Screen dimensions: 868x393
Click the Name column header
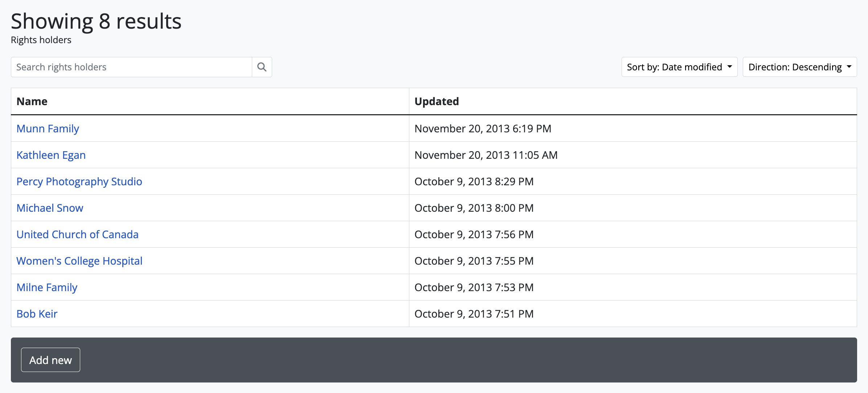(32, 102)
